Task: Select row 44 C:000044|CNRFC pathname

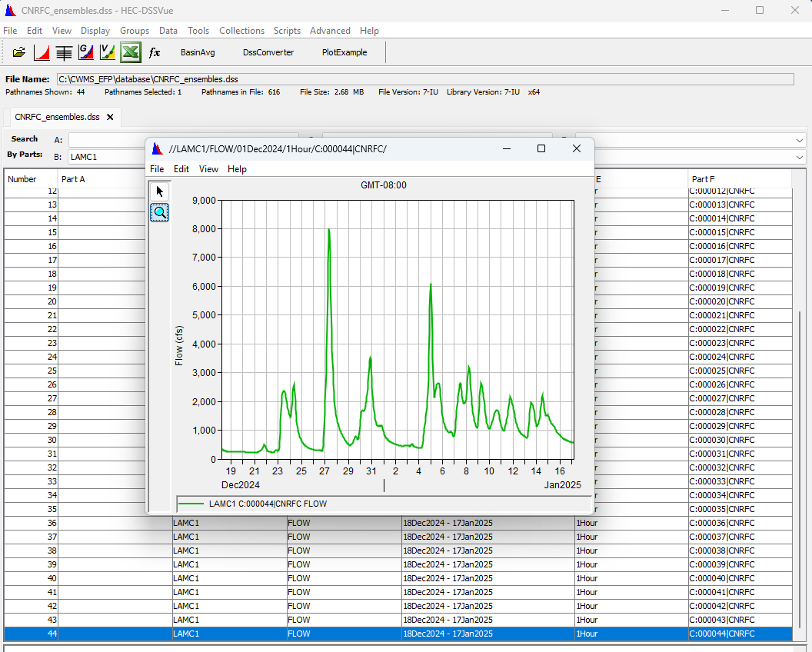Action: [x=398, y=634]
